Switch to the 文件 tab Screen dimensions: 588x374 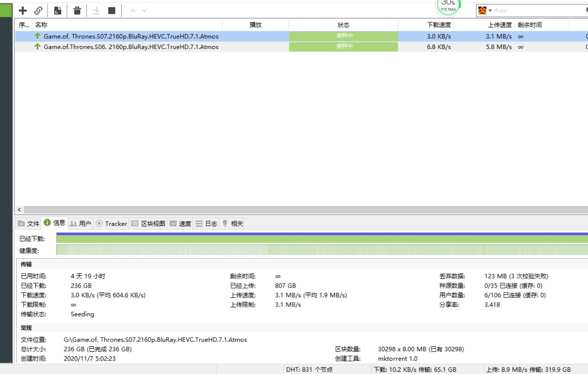[29, 224]
